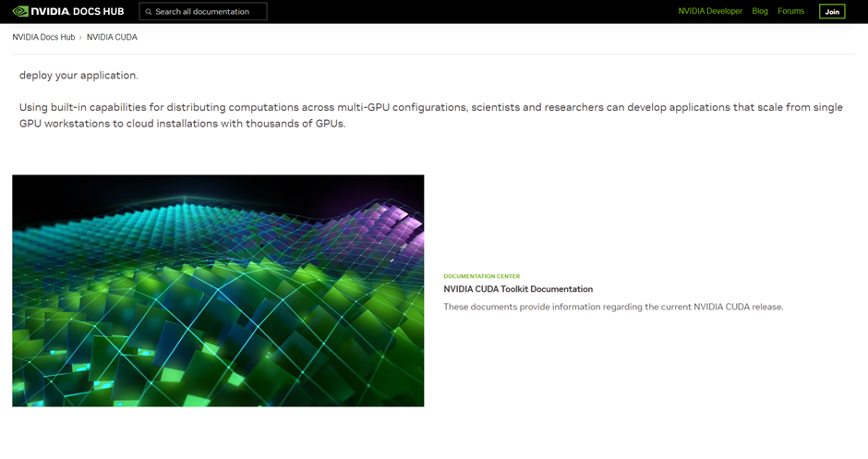This screenshot has height=459, width=868.
Task: Click the 'deploy your application.' text
Action: (78, 76)
